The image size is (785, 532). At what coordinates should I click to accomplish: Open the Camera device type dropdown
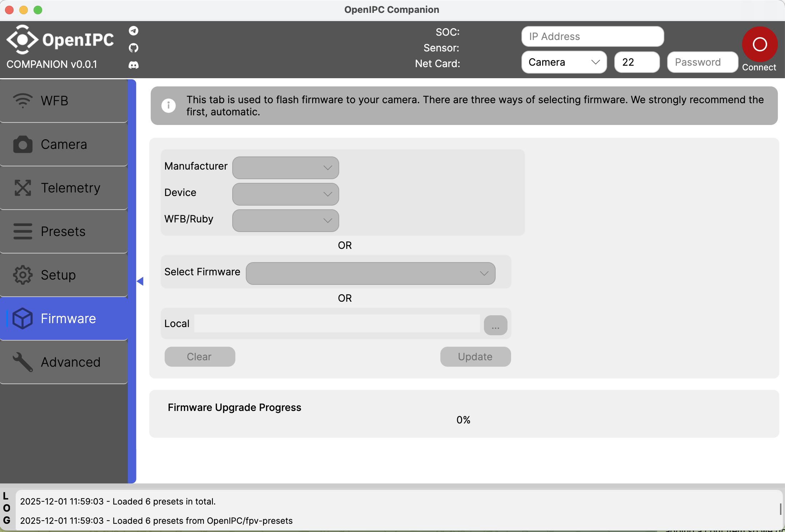click(564, 62)
